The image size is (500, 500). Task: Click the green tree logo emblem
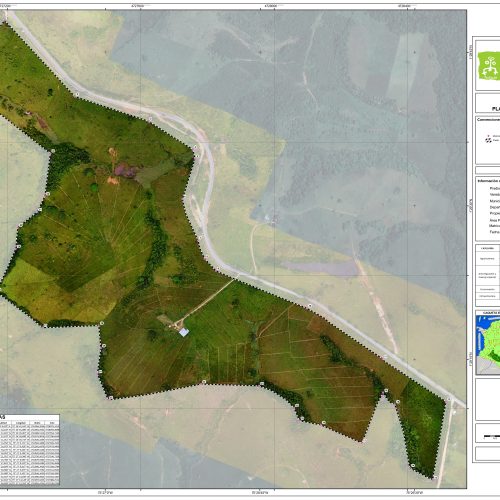[489, 66]
